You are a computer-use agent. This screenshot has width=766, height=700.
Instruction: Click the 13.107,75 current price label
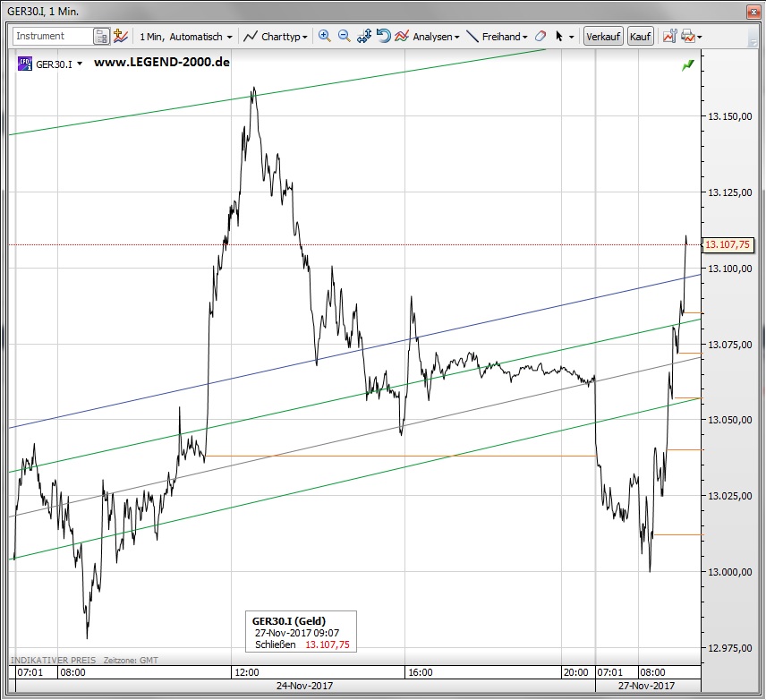coord(728,244)
